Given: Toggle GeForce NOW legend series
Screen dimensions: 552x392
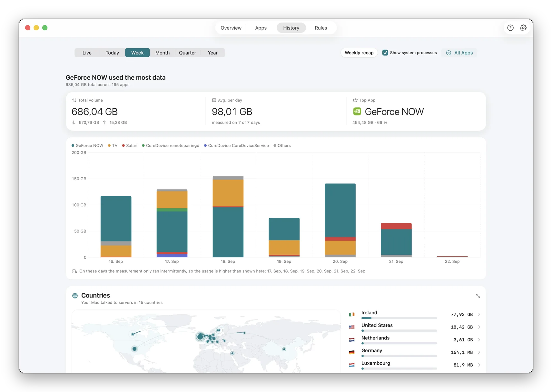Looking at the screenshot, I should [87, 146].
